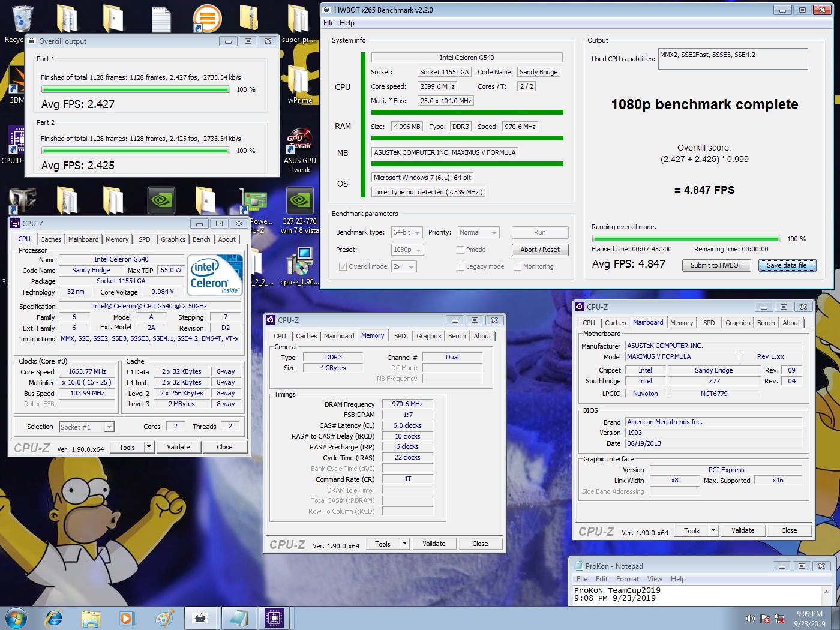Toggle the Overkill mode checkbox
The image size is (840, 630).
coord(343,266)
